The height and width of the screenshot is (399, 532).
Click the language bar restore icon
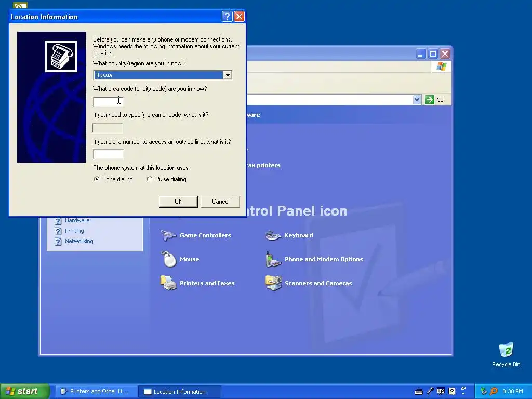click(x=463, y=389)
